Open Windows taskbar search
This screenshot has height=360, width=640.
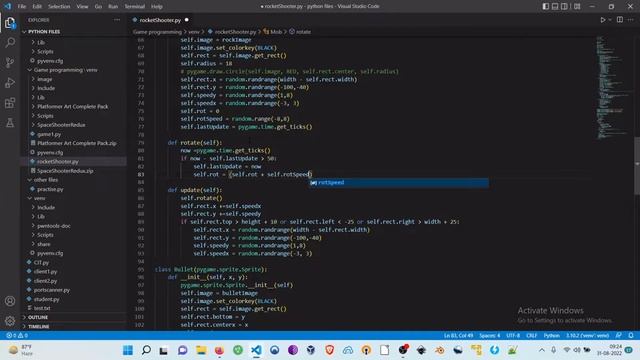click(146, 350)
